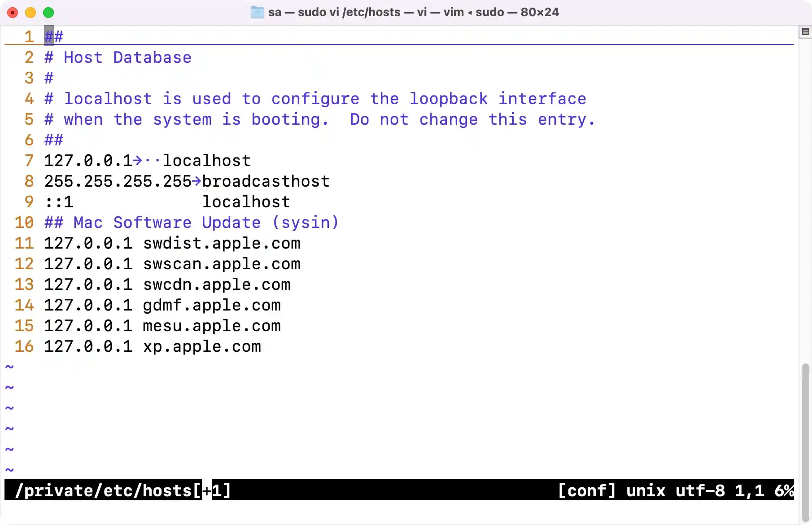Click the split pane icon above the scrollbar

(x=805, y=31)
